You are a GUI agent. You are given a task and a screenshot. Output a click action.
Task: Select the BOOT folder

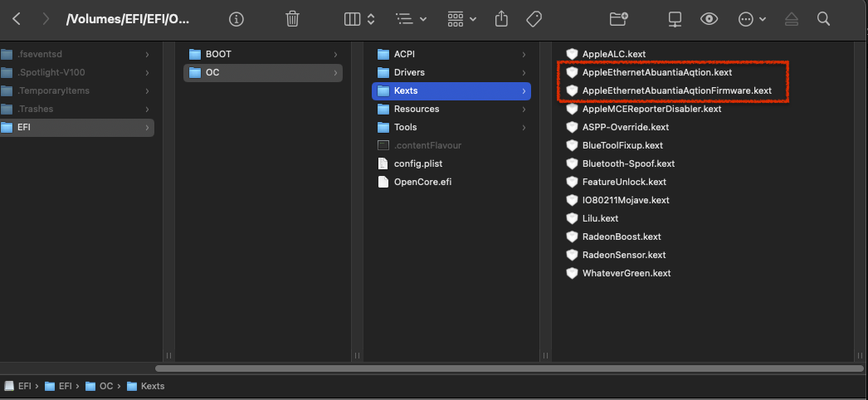pyautogui.click(x=263, y=54)
